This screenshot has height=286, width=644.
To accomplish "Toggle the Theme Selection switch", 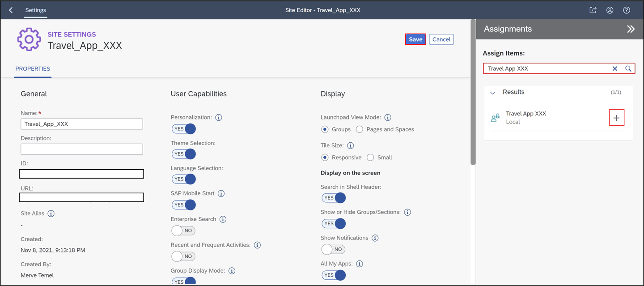I will [184, 154].
